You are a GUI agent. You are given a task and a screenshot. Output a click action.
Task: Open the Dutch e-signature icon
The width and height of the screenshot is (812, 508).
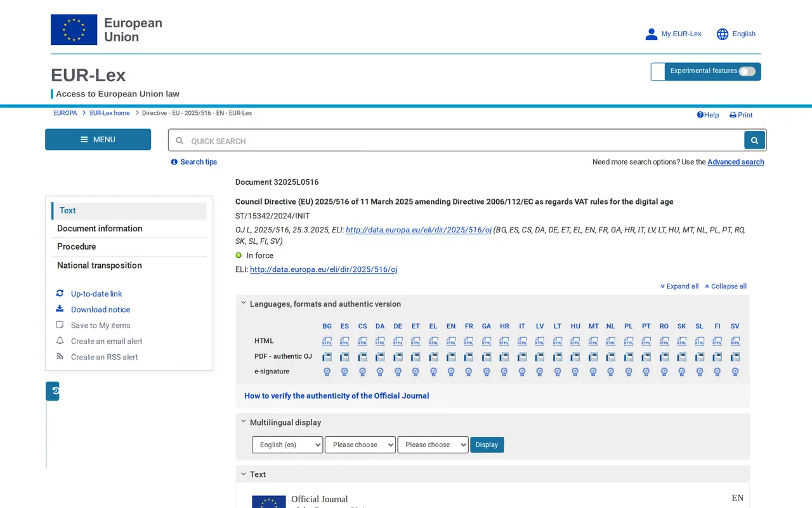(611, 371)
